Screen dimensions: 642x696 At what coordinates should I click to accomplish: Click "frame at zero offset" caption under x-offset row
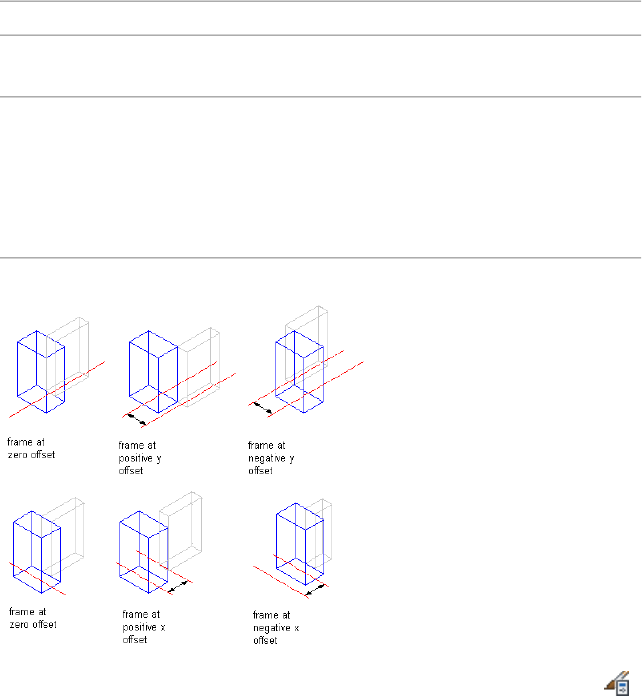tap(32, 617)
